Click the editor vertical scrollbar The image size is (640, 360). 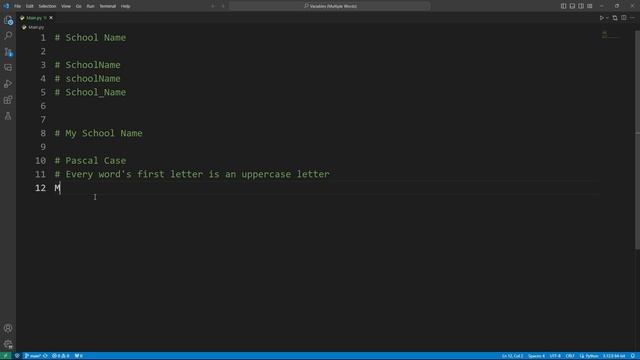pos(637,139)
